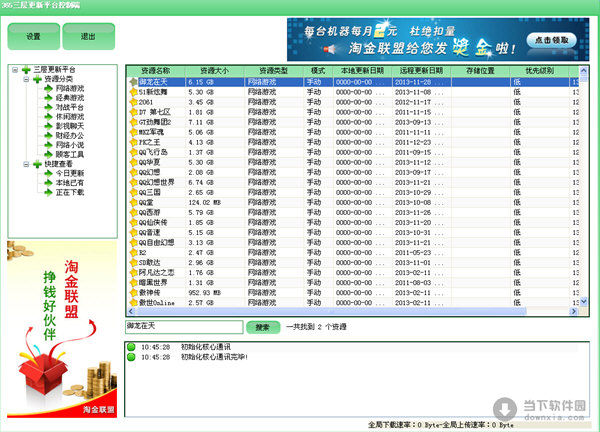Click the green plus icon beside 快捷查看

[37, 164]
